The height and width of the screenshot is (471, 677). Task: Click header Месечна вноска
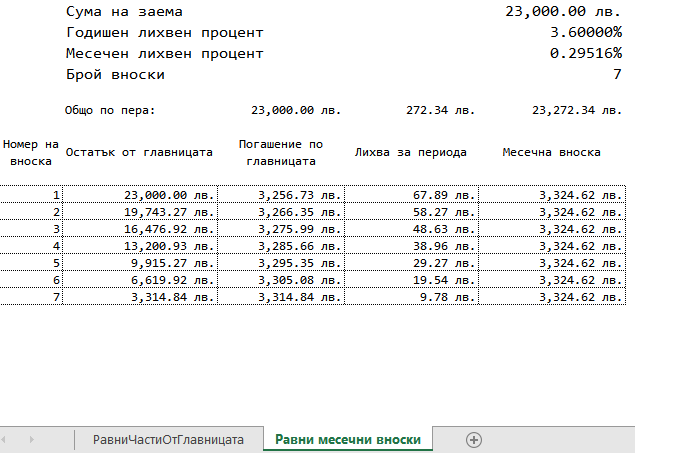tap(551, 152)
